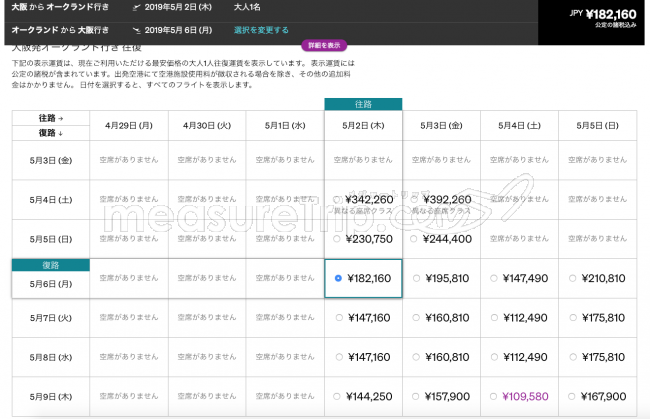Select the 5月3日 (金) outbound date column
Screen dimensions: 650x419
click(441, 126)
